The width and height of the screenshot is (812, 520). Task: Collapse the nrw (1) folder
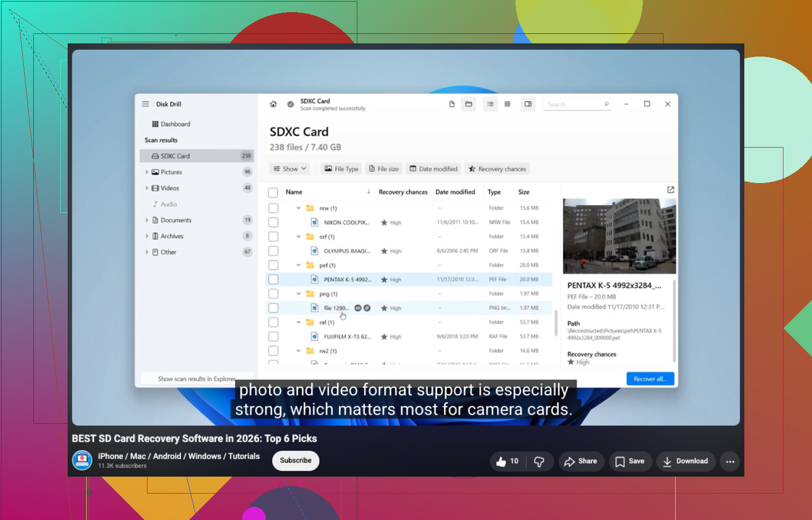(x=299, y=208)
